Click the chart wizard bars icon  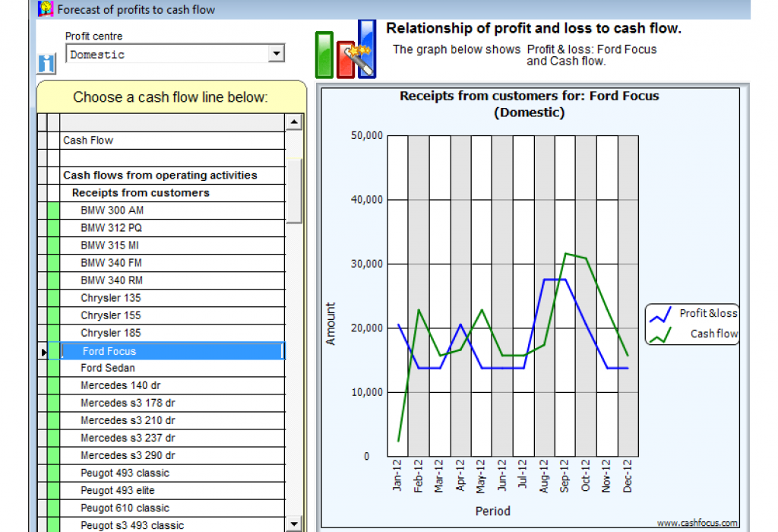[346, 49]
